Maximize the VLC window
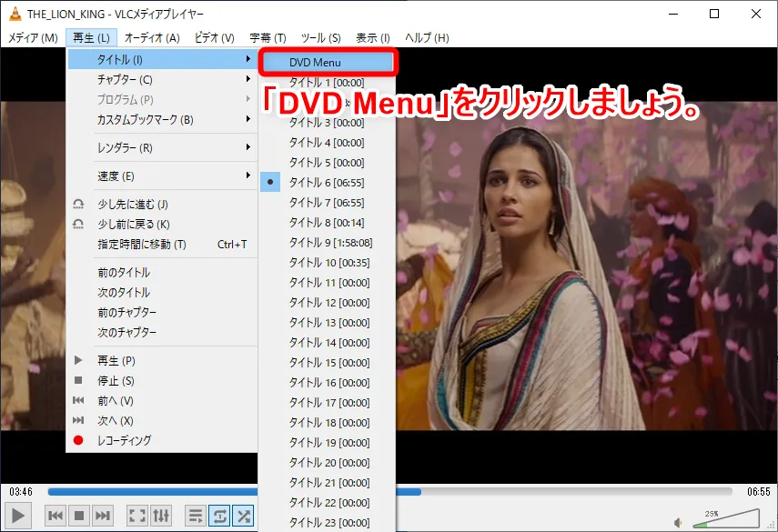This screenshot has width=778, height=532. click(x=714, y=14)
